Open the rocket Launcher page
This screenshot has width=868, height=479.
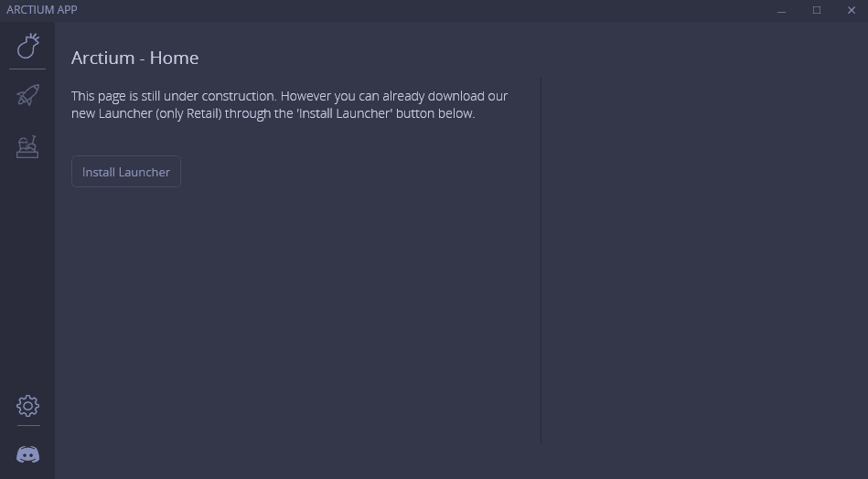(x=27, y=95)
